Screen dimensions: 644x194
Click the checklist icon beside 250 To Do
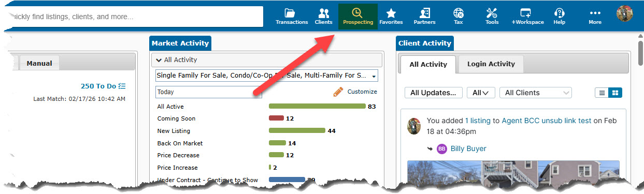pyautogui.click(x=122, y=86)
